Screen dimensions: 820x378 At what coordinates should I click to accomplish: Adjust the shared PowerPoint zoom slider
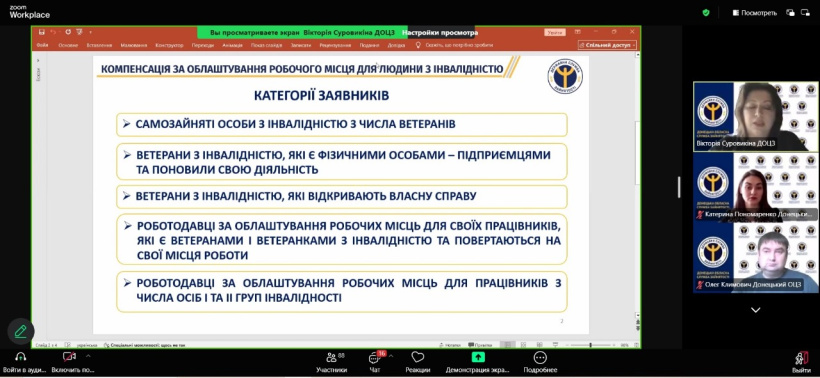tap(590, 345)
